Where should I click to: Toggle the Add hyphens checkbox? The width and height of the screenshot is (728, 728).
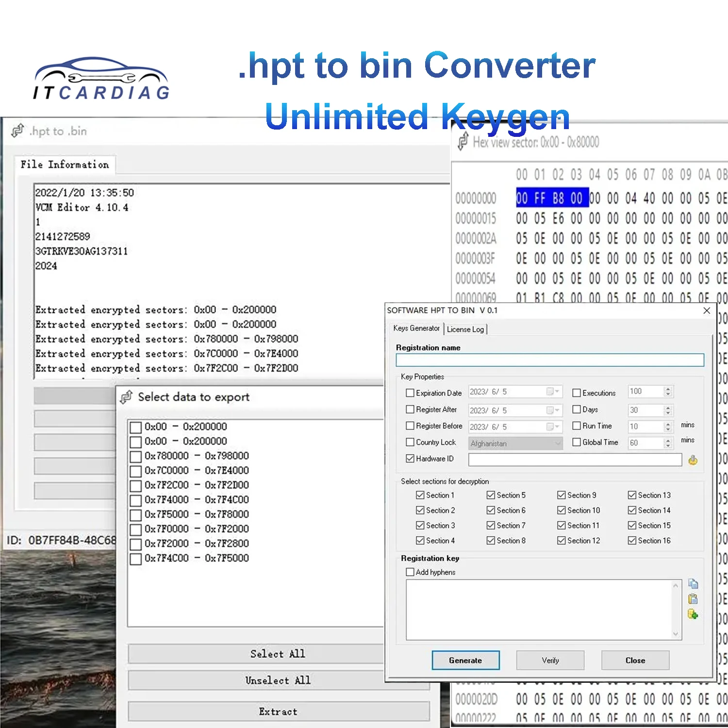click(x=410, y=572)
